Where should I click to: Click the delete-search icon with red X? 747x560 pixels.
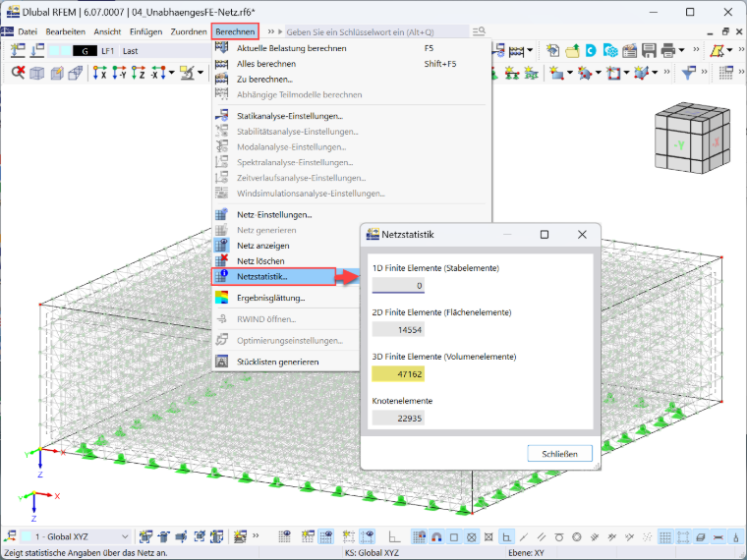point(18,73)
